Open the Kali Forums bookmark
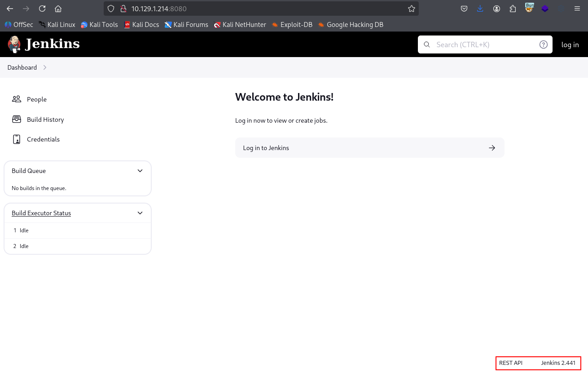The image size is (588, 377). (186, 25)
